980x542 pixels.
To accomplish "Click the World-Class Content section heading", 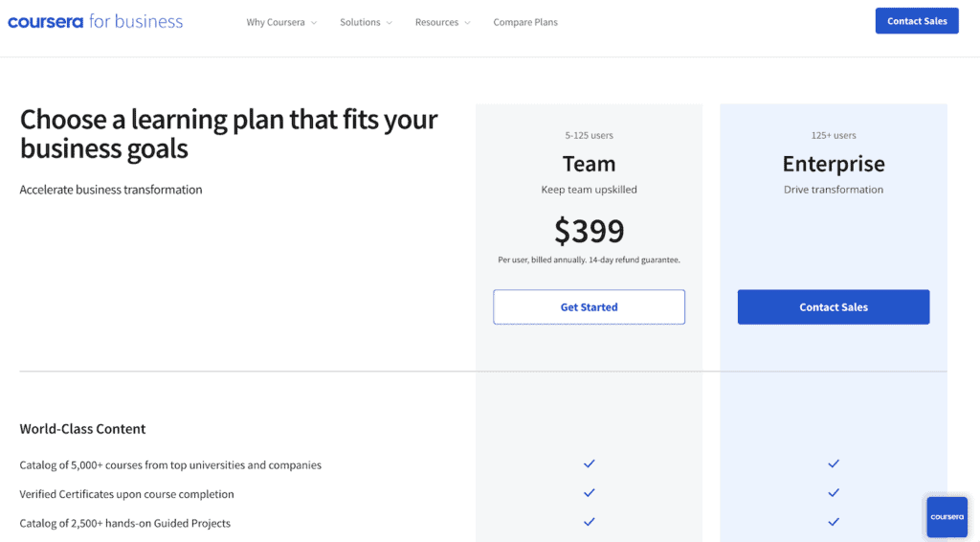I will click(x=82, y=429).
